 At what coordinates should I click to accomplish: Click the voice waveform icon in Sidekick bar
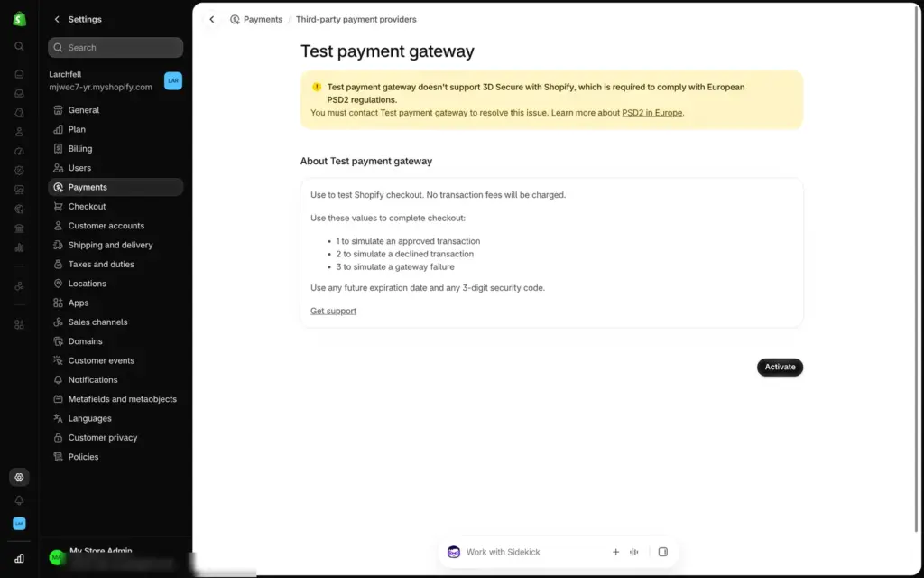tap(634, 552)
